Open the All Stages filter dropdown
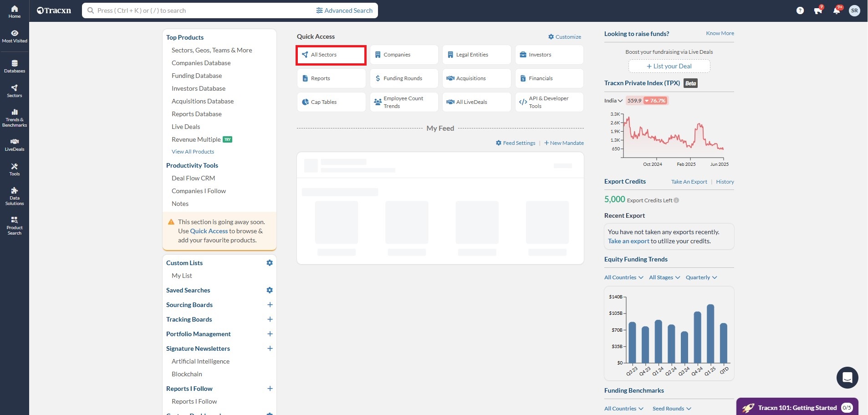 coord(664,277)
